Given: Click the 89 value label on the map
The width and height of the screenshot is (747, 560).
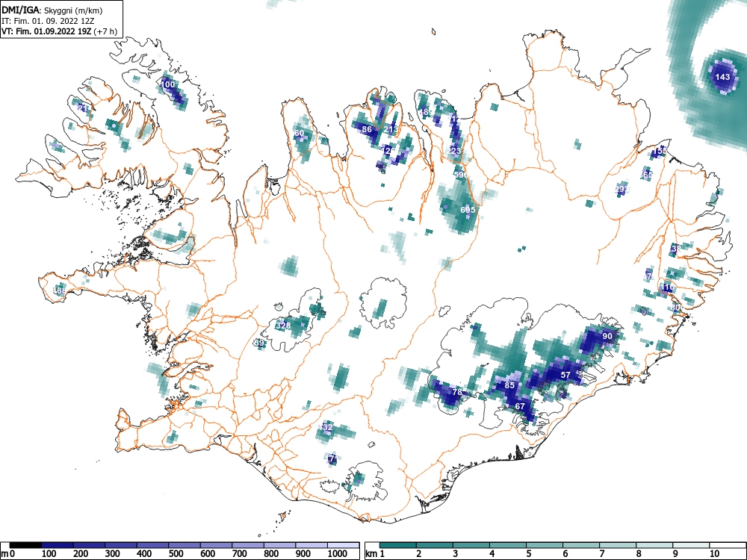Looking at the screenshot, I should click(x=259, y=343).
